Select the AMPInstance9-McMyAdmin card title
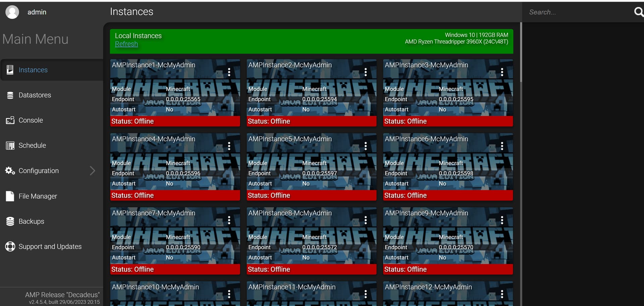The image size is (644, 306). click(x=427, y=213)
